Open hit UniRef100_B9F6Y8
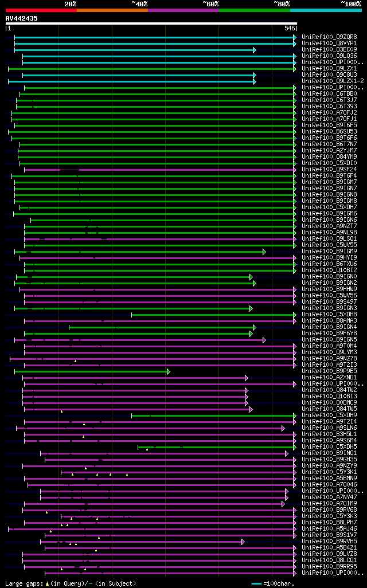This screenshot has width=367, height=588. tap(330, 334)
